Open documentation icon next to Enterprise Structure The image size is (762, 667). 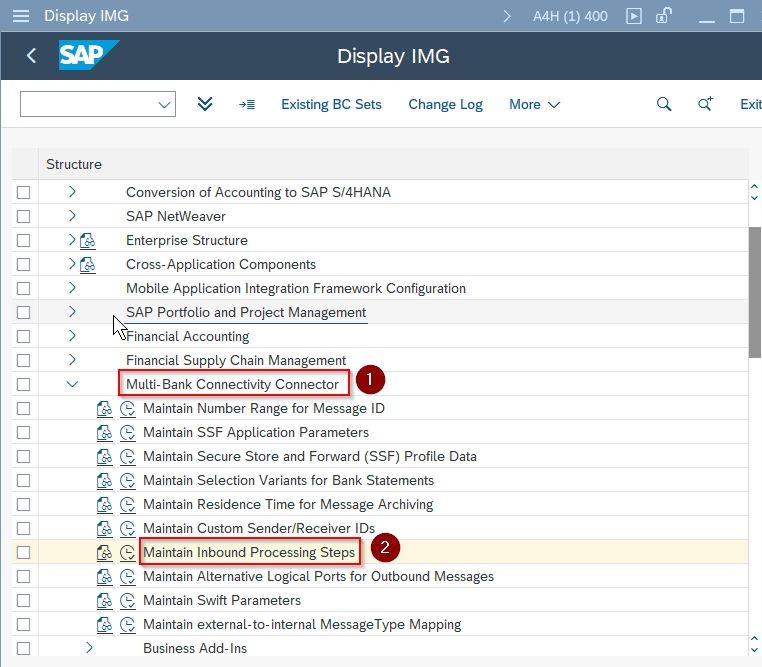[87, 240]
